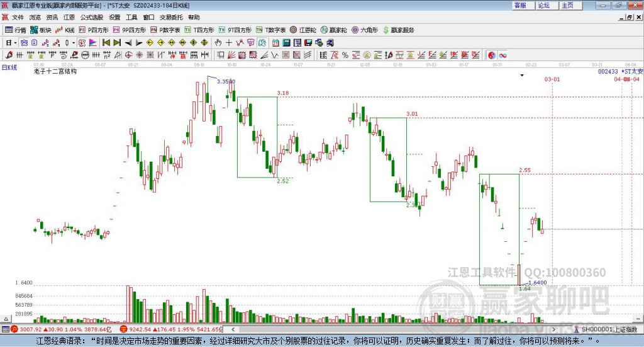Open the 赢家轮 winner wheel
The height and width of the screenshot is (347, 644).
coord(333,30)
